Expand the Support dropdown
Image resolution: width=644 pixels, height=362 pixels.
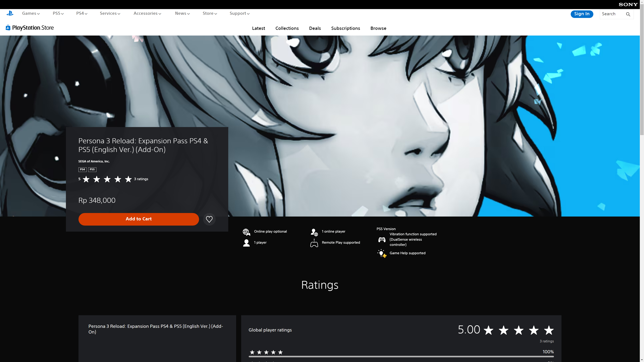pyautogui.click(x=239, y=13)
